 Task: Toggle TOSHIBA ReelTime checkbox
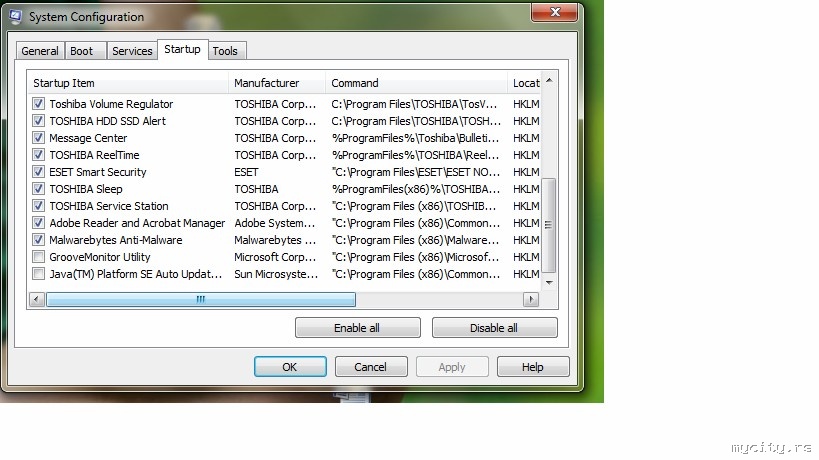[38, 155]
